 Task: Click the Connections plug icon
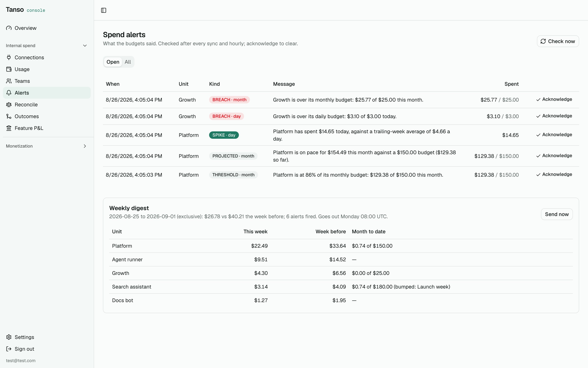tap(9, 57)
